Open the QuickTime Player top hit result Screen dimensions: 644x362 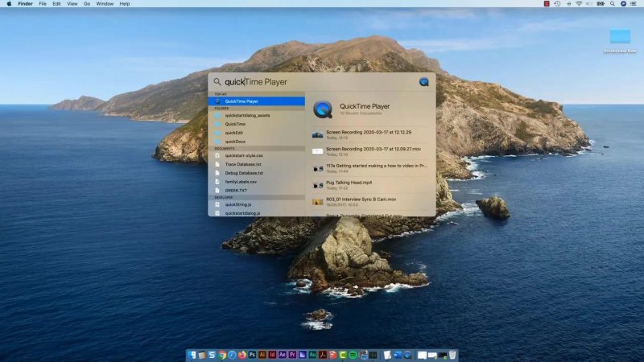[x=256, y=101]
